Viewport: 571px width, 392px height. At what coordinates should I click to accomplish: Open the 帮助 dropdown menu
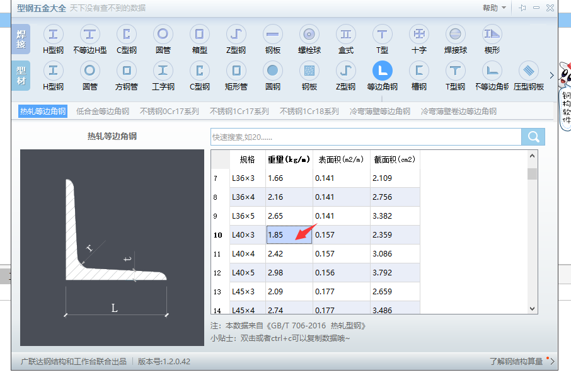point(494,8)
